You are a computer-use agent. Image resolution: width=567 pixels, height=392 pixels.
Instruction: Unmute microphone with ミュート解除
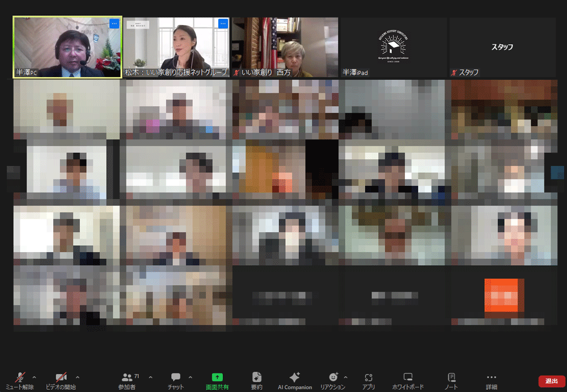20,380
